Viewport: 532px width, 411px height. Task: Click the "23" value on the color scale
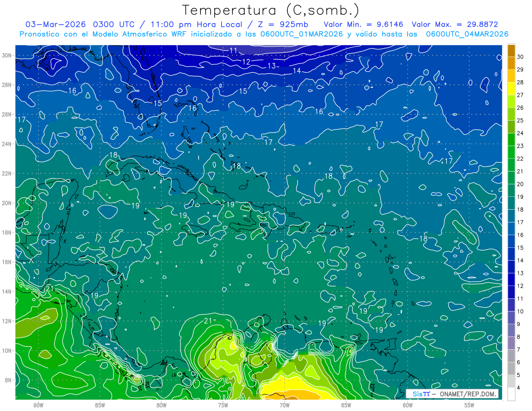[520, 146]
